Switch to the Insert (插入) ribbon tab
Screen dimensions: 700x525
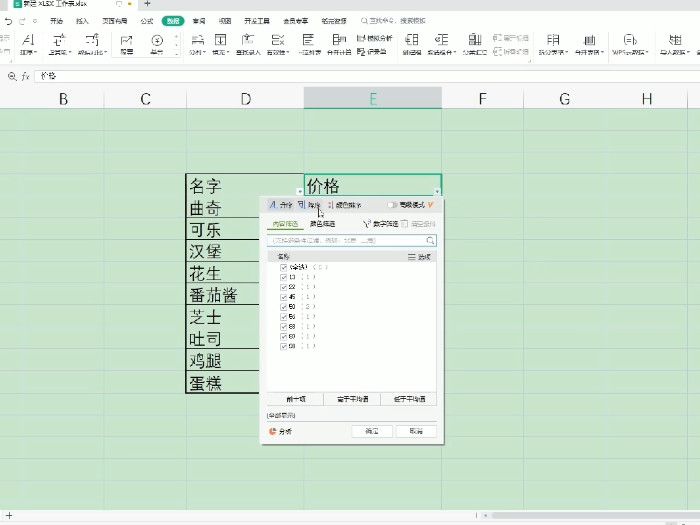tap(82, 21)
